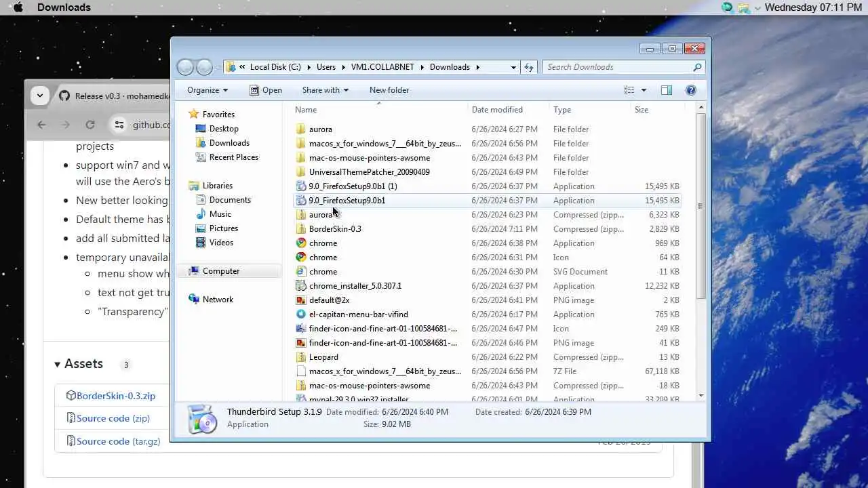Sort files by the Type column header
This screenshot has width=868, height=488.
point(562,110)
